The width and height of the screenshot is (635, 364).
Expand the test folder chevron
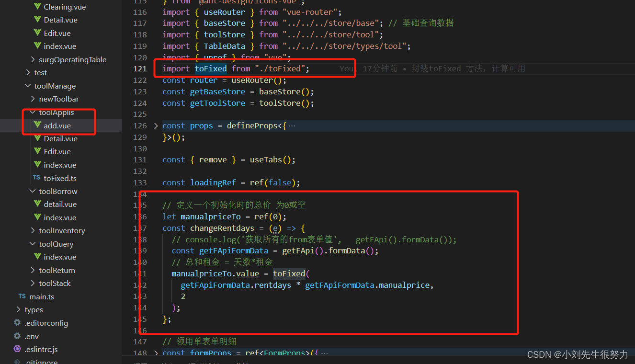coord(28,72)
